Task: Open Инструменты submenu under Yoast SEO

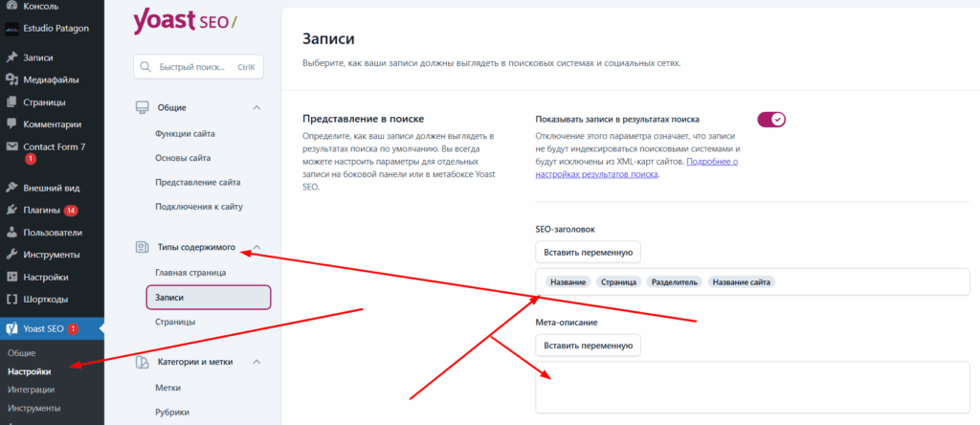Action: (x=34, y=408)
